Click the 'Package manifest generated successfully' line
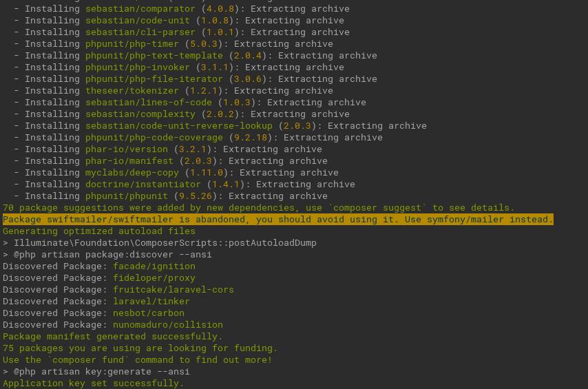This screenshot has height=389, width=588. coord(112,337)
